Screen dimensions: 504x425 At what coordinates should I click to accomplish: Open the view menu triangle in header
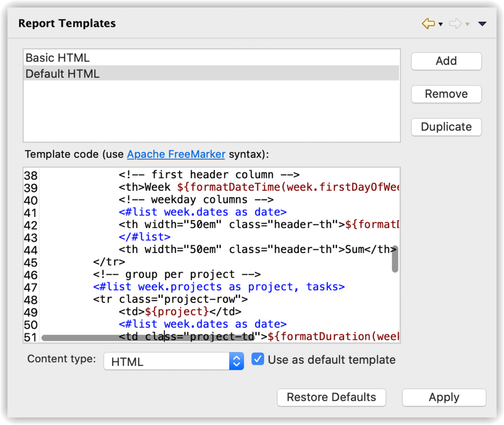tap(482, 24)
